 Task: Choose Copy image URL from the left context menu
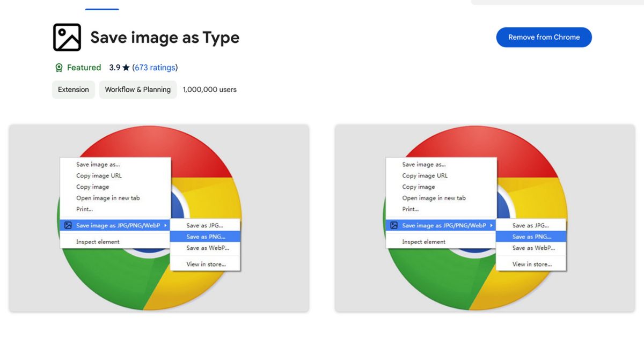(x=99, y=175)
